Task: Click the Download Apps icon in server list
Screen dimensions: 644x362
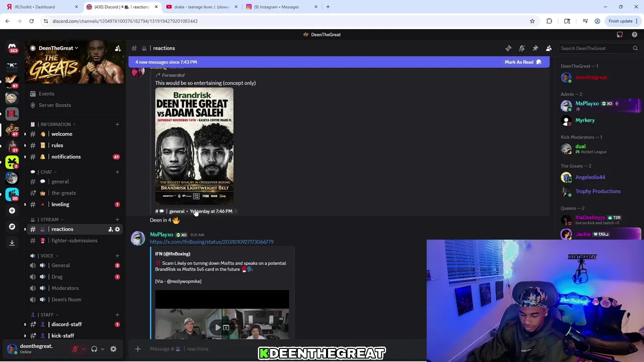Action: point(12,242)
